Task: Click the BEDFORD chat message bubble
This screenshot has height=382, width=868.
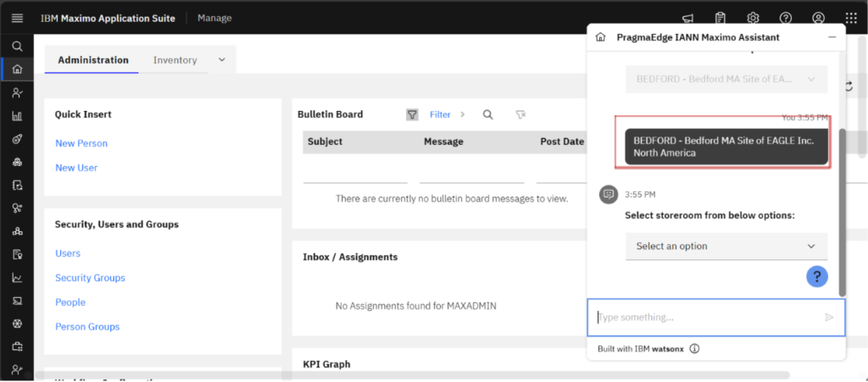Action: [x=726, y=147]
